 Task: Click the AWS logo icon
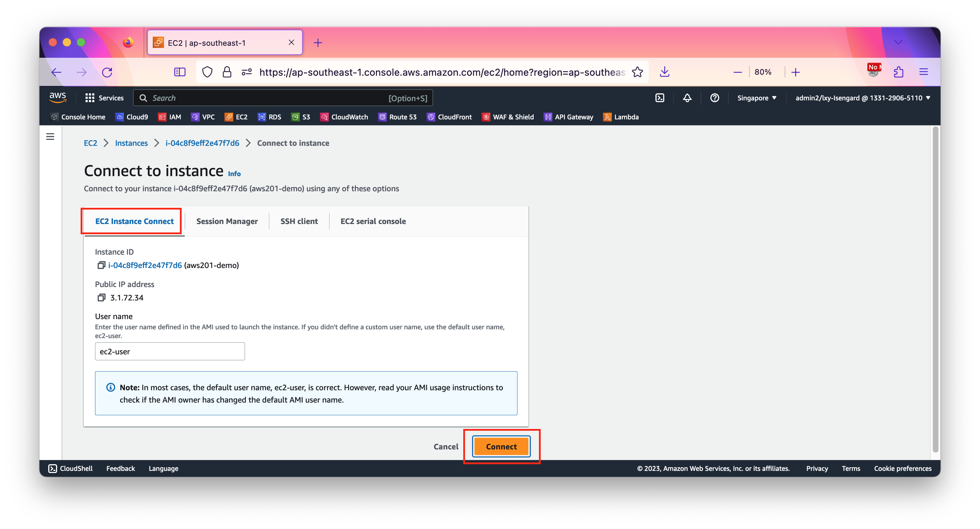pyautogui.click(x=57, y=98)
